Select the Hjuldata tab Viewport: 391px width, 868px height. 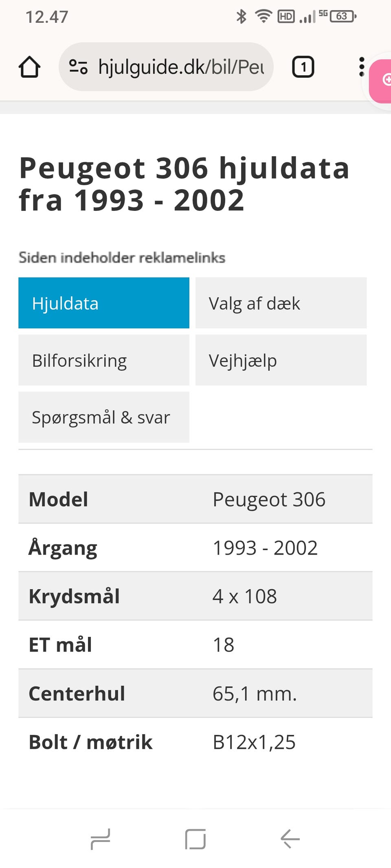(x=104, y=303)
